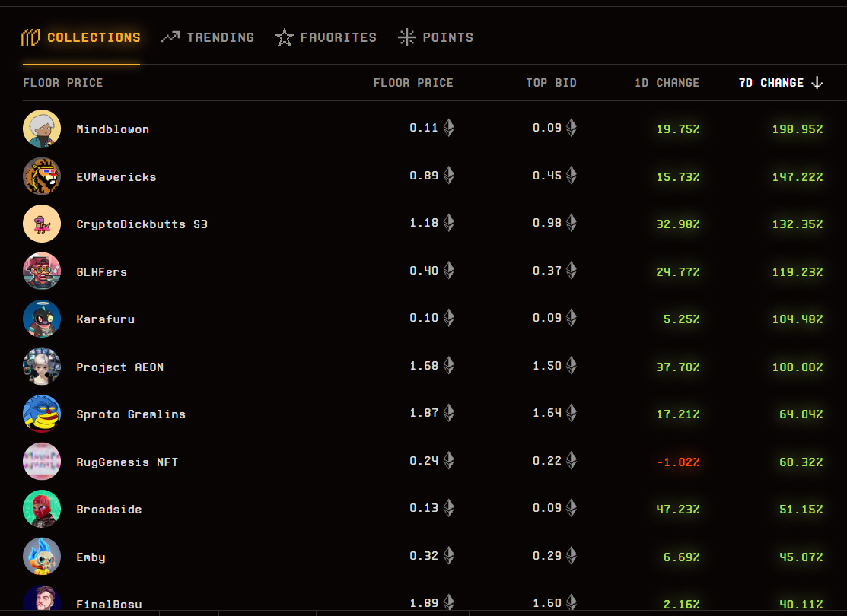
Task: Click the left Floor Price header label
Action: (62, 83)
